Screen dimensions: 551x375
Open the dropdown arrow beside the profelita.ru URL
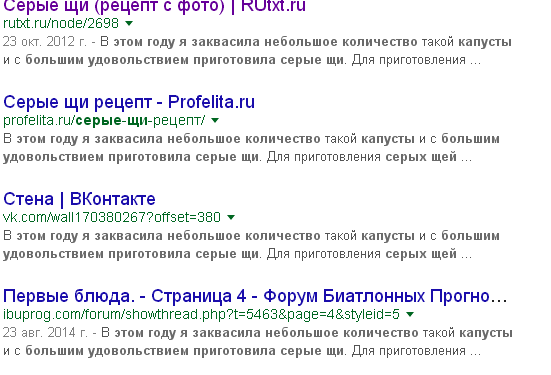[x=215, y=121]
